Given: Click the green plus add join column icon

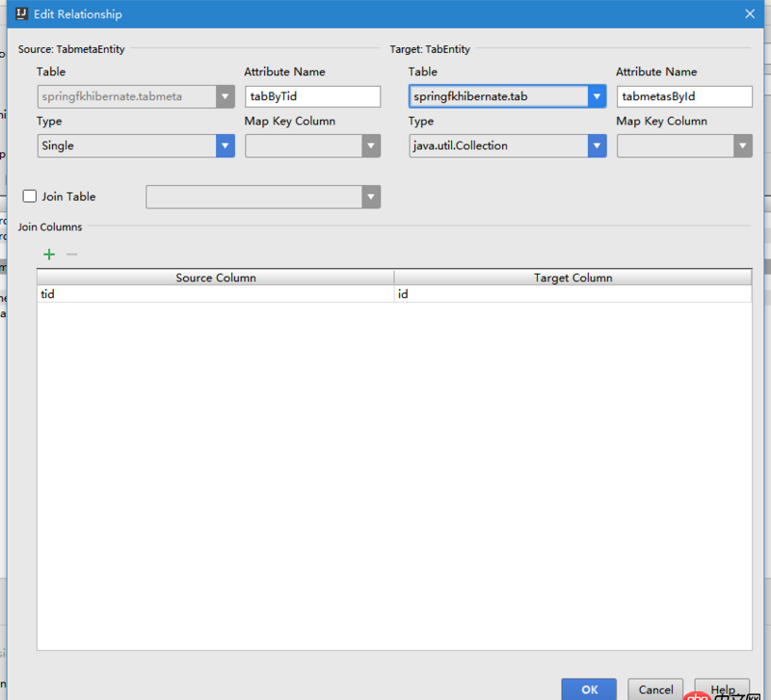Looking at the screenshot, I should 49,255.
